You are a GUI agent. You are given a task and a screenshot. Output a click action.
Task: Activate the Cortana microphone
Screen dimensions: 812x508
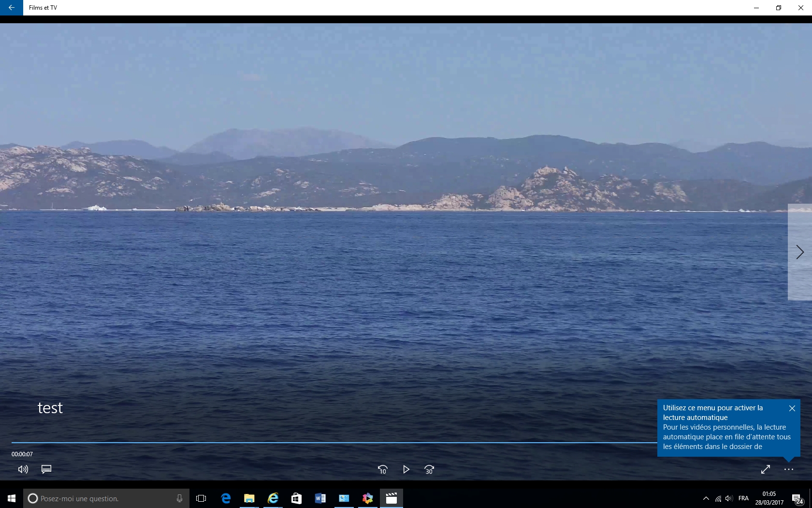tap(179, 498)
